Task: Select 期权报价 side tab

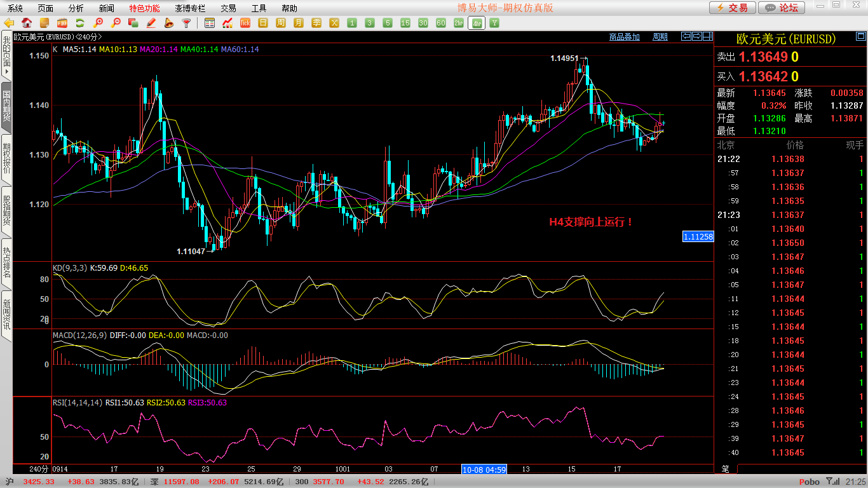Action: [x=6, y=158]
